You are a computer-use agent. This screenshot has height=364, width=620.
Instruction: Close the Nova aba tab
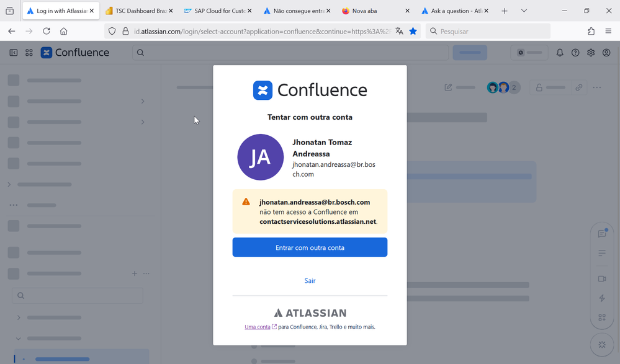(x=407, y=11)
